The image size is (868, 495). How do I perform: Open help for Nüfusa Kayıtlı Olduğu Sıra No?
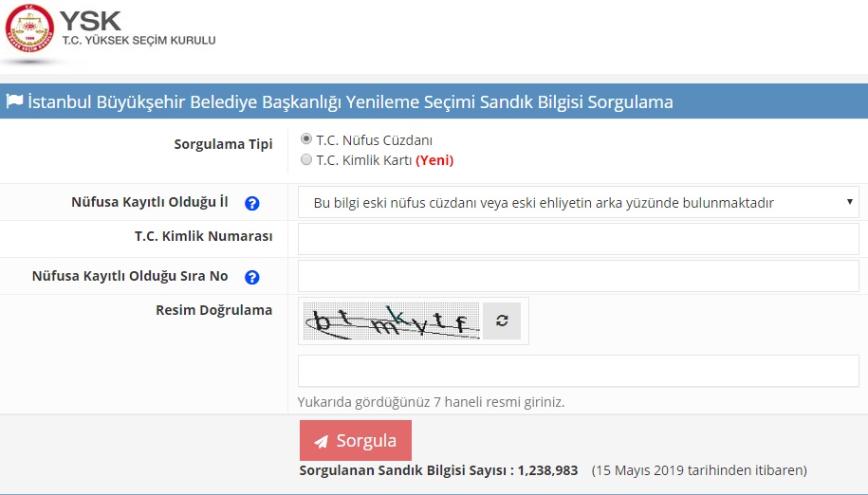tap(251, 277)
